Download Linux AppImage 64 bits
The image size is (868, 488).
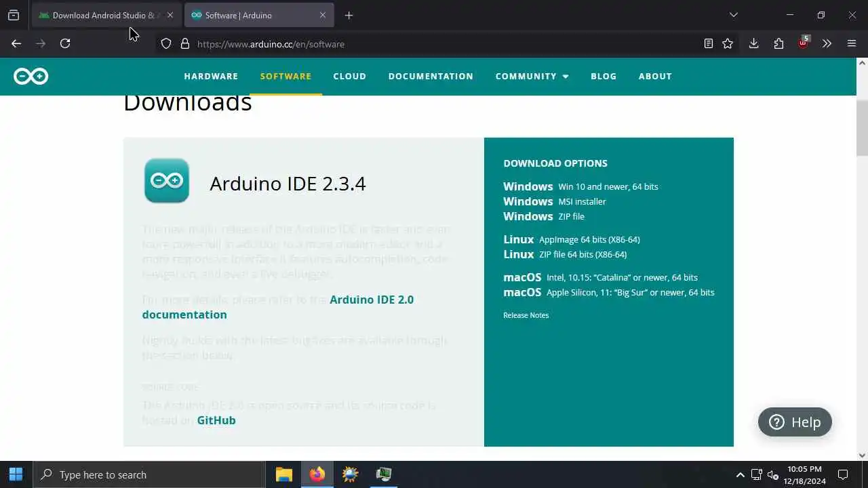point(572,239)
